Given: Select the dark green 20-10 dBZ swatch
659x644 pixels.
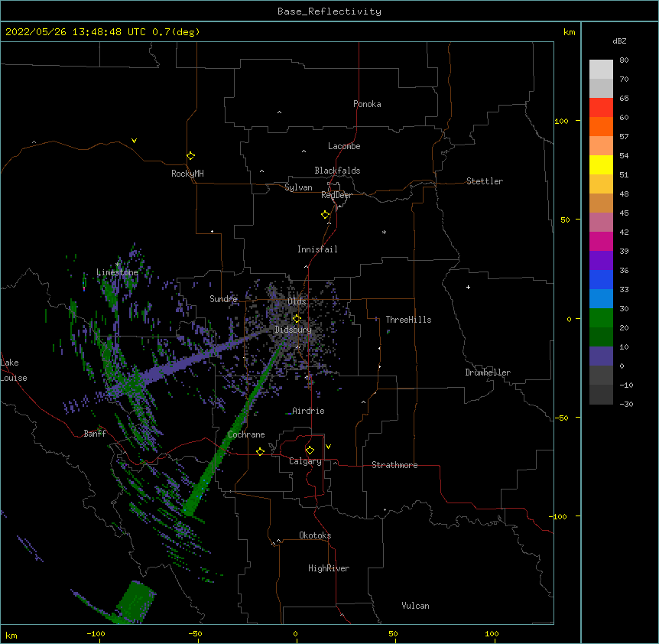Looking at the screenshot, I should pyautogui.click(x=601, y=337).
